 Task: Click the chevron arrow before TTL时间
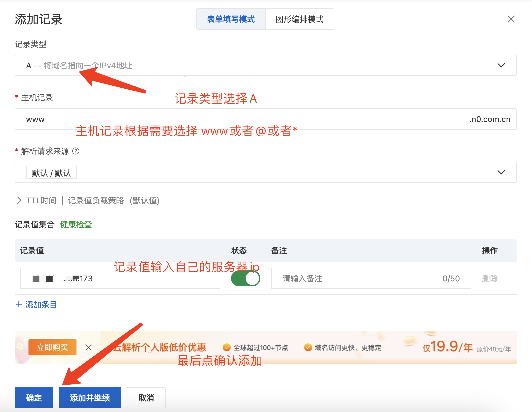click(19, 201)
